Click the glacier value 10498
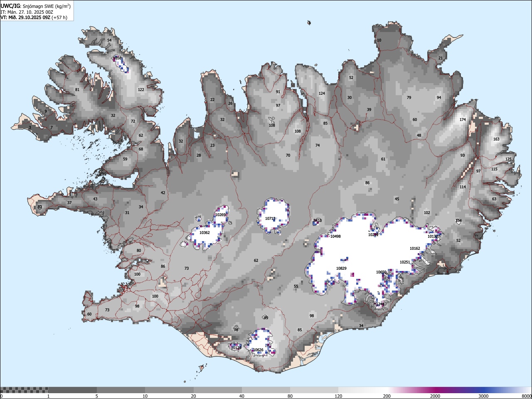Image resolution: width=532 pixels, height=399 pixels. (335, 236)
